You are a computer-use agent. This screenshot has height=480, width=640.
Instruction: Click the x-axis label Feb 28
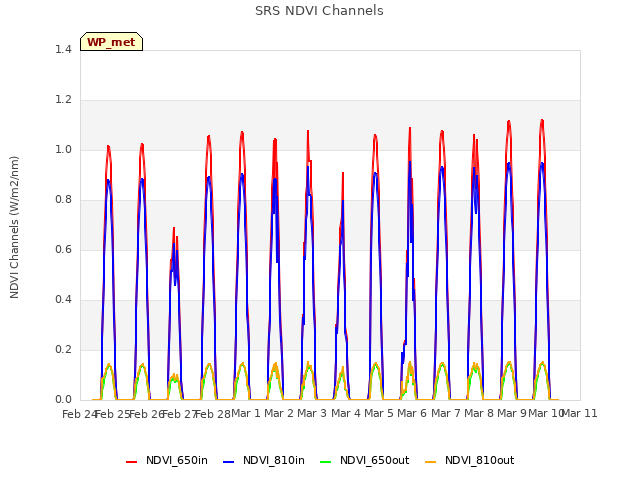(x=213, y=414)
